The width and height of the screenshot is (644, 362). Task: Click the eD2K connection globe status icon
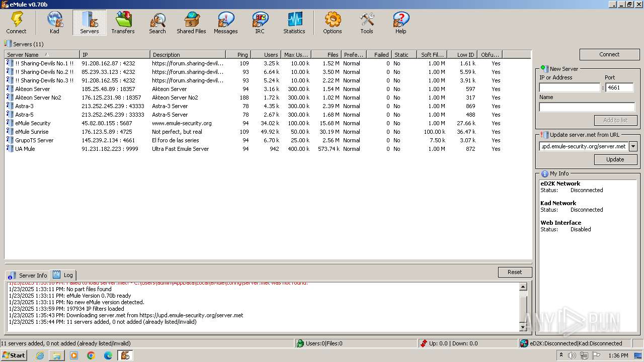pyautogui.click(x=524, y=343)
